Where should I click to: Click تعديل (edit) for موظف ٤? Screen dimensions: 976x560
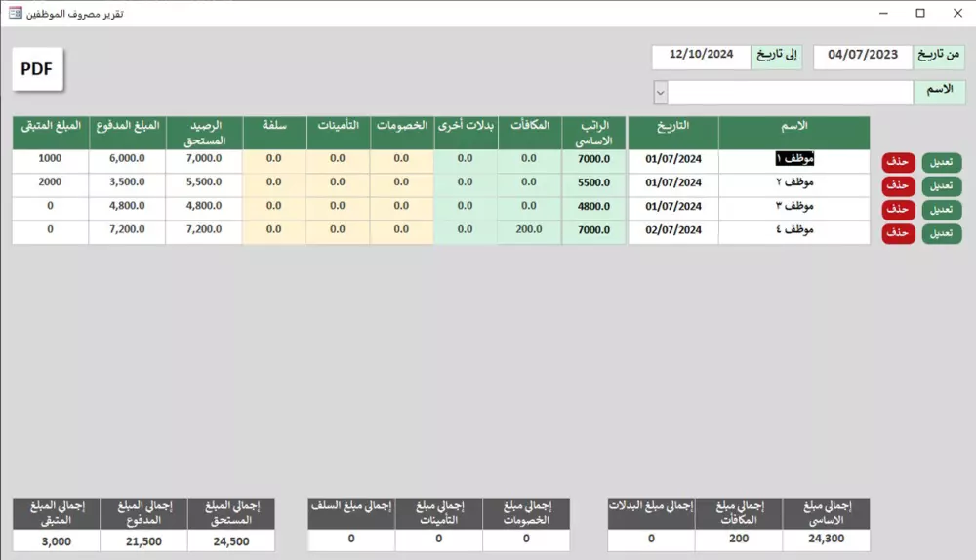pos(941,233)
